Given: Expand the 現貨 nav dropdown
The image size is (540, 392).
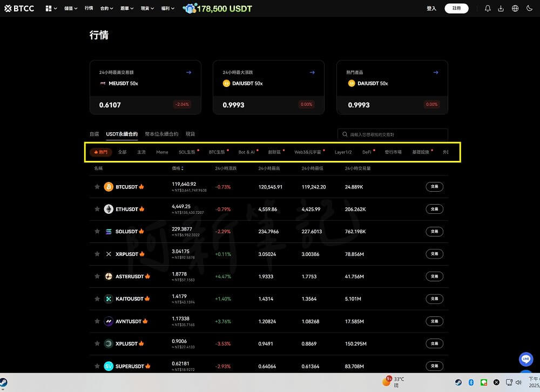Looking at the screenshot, I should click(147, 8).
